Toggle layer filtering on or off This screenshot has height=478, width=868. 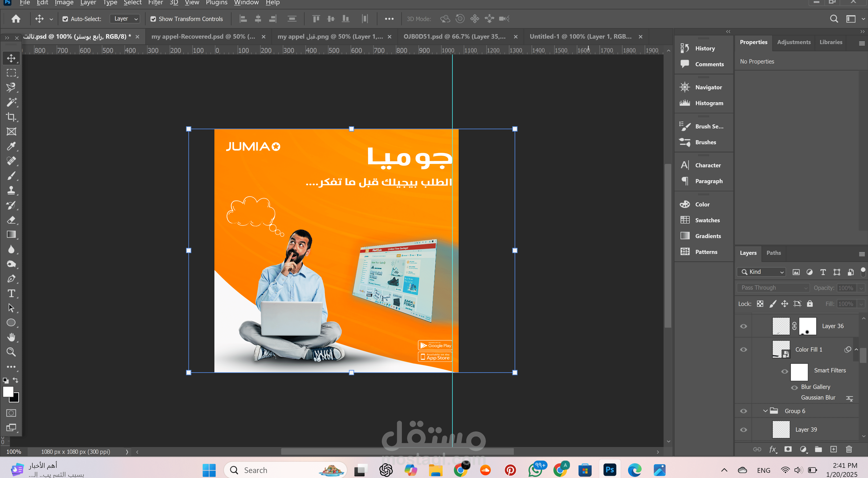click(x=863, y=272)
